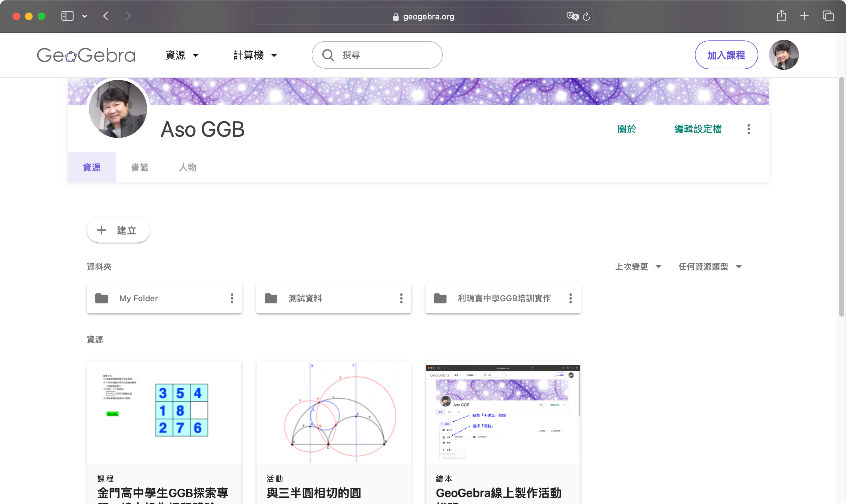The width and height of the screenshot is (846, 504).
Task: Open the 測試資料 folder
Action: pos(333,298)
